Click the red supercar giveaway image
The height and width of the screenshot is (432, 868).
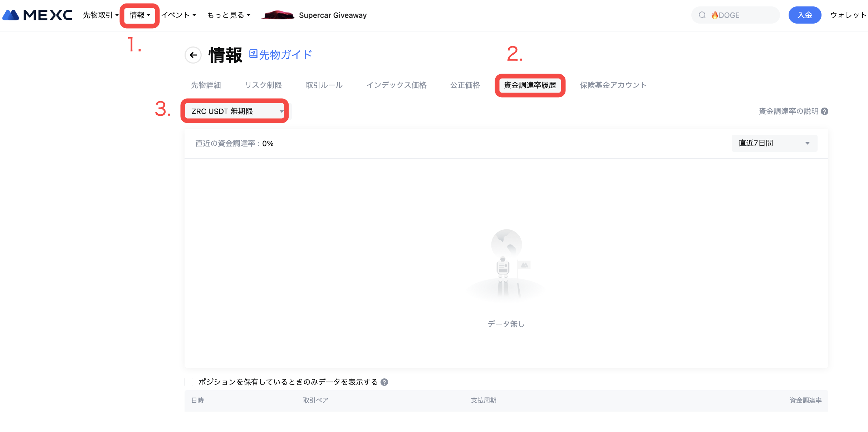[x=278, y=15]
